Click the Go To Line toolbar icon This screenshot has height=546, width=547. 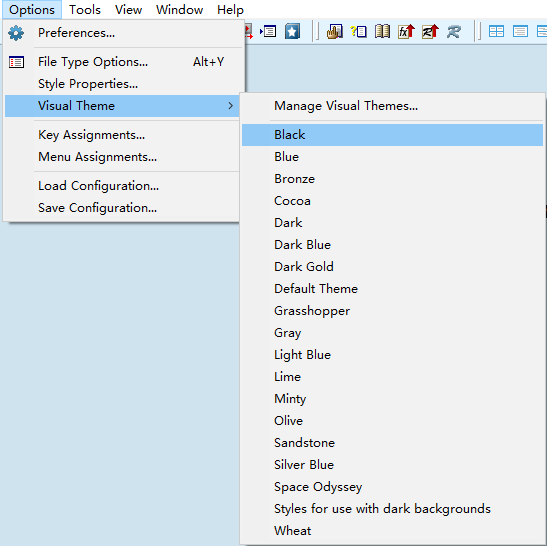268,31
